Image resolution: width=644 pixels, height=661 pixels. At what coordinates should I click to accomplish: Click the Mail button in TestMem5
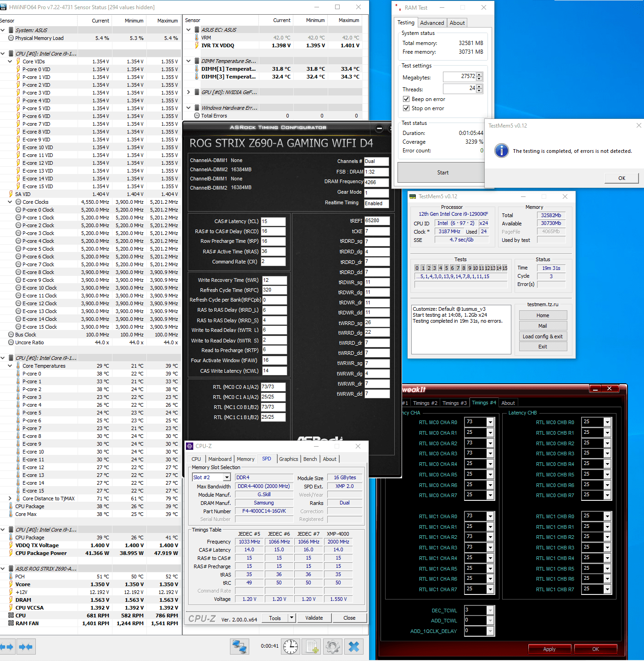[x=543, y=326]
